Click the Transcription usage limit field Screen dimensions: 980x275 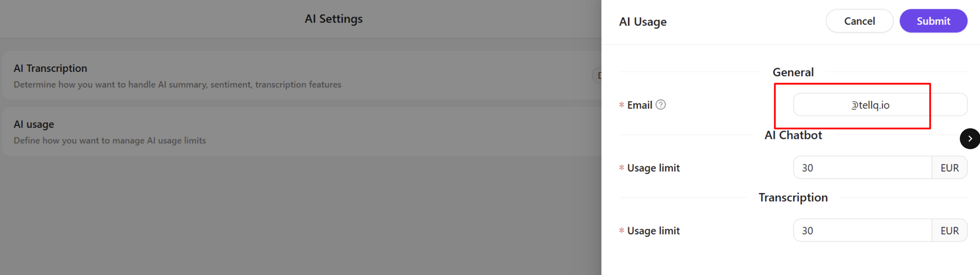pyautogui.click(x=862, y=230)
